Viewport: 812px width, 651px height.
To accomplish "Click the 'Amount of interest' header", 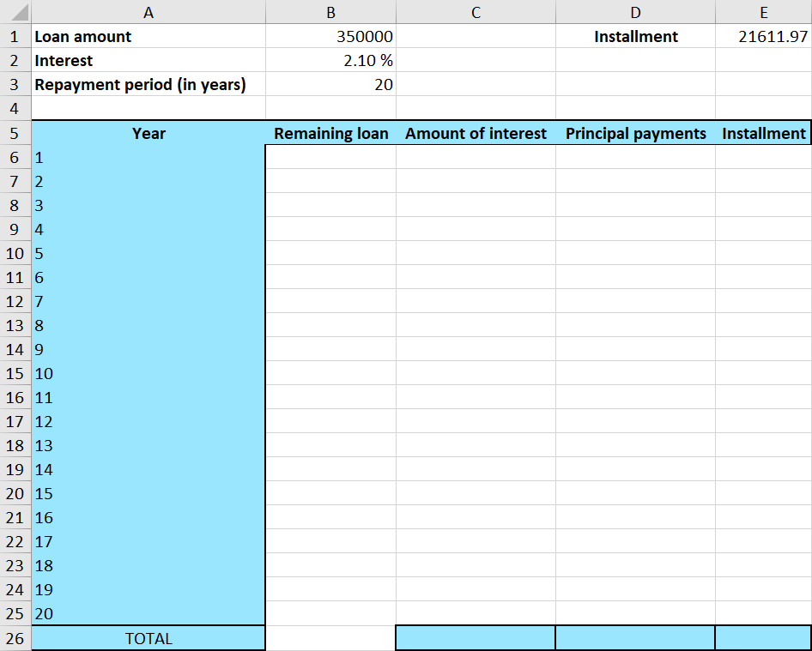I will (476, 133).
